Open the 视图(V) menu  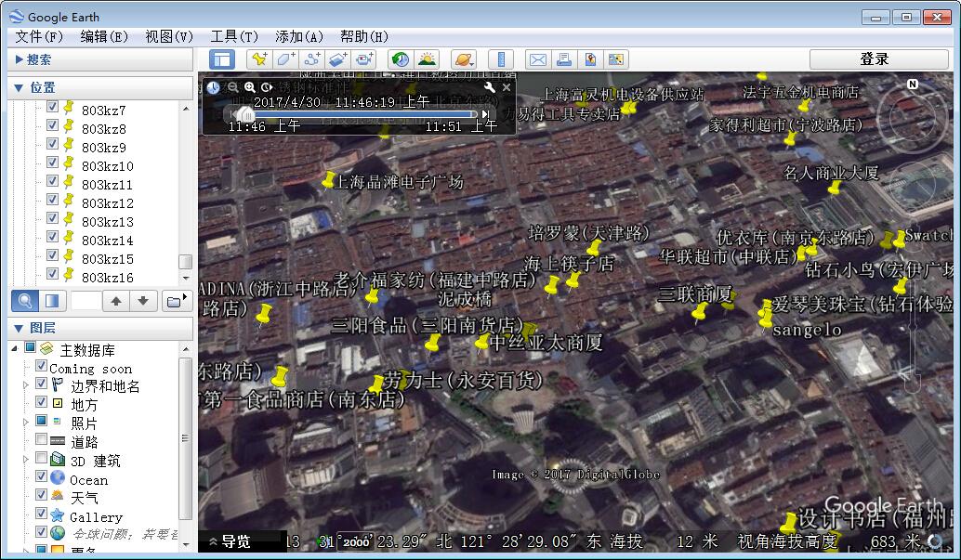tap(168, 37)
